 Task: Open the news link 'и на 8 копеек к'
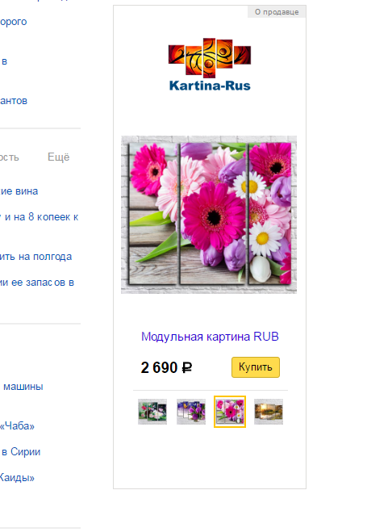click(x=40, y=217)
